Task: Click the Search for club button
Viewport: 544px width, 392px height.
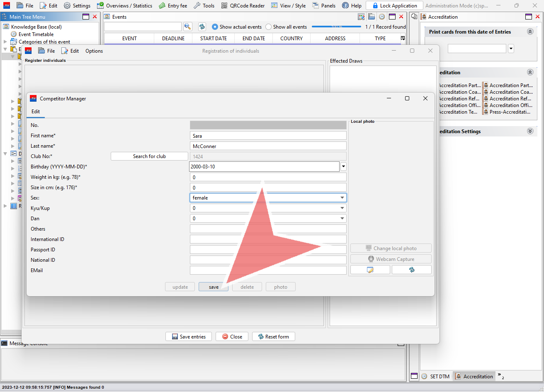Action: [149, 156]
